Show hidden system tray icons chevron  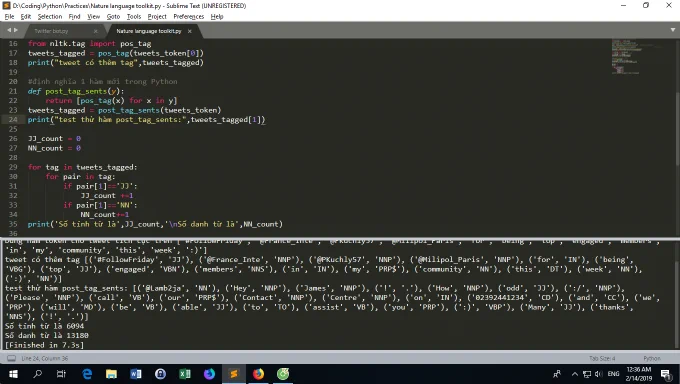(575, 374)
